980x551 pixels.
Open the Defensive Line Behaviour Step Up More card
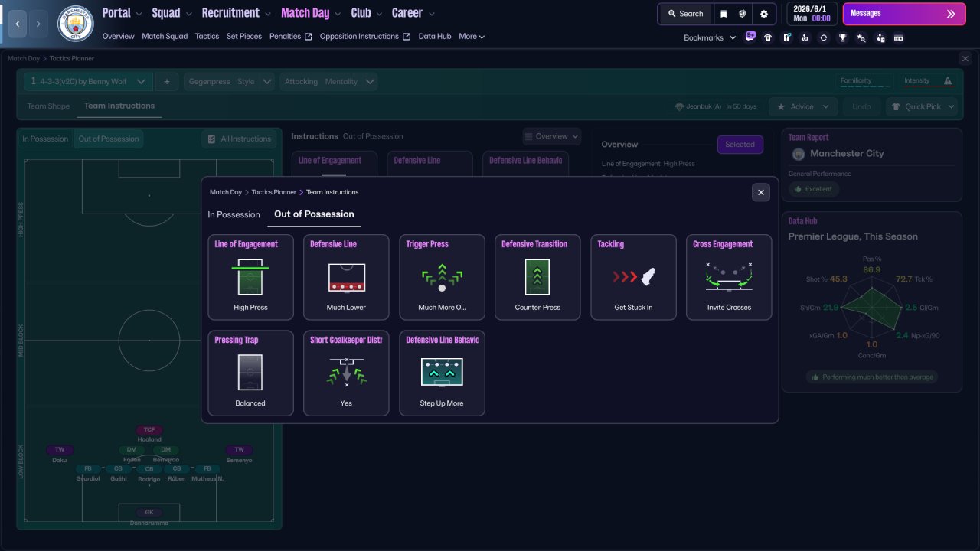click(x=442, y=373)
